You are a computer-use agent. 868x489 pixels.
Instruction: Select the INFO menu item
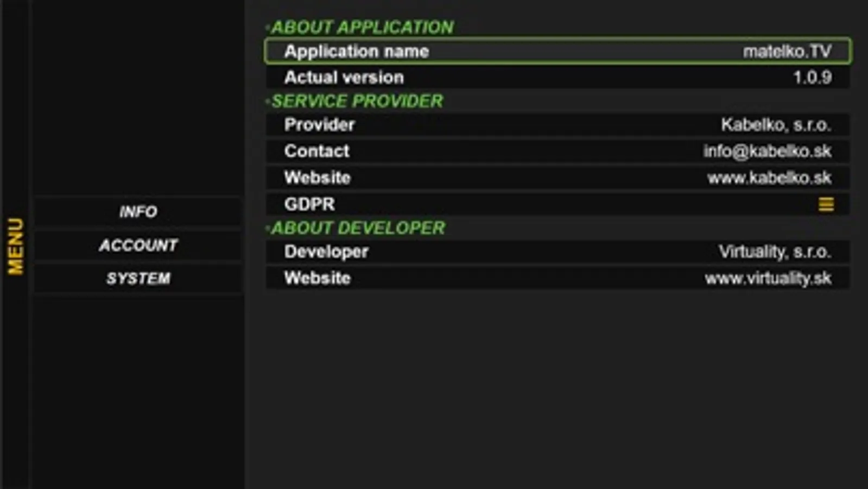[138, 211]
